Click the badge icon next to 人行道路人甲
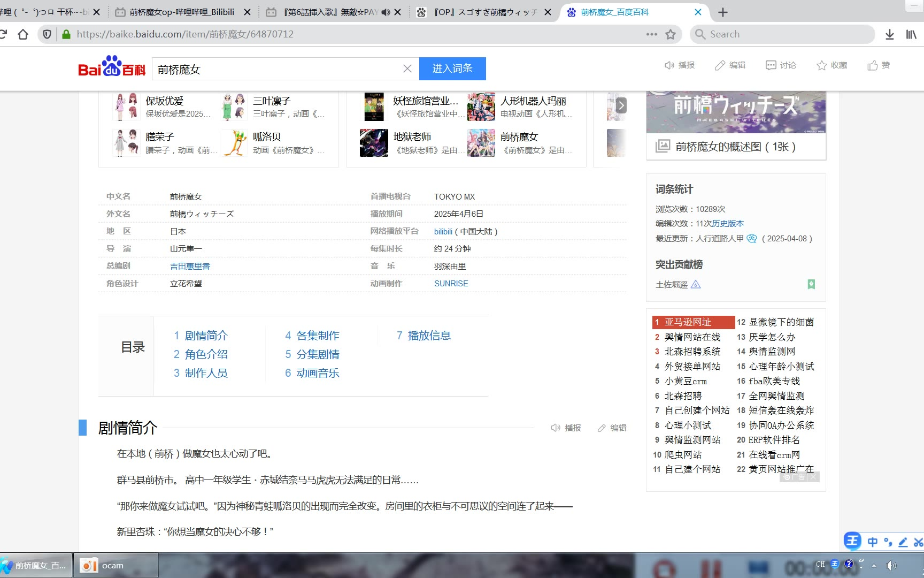 pyautogui.click(x=752, y=239)
